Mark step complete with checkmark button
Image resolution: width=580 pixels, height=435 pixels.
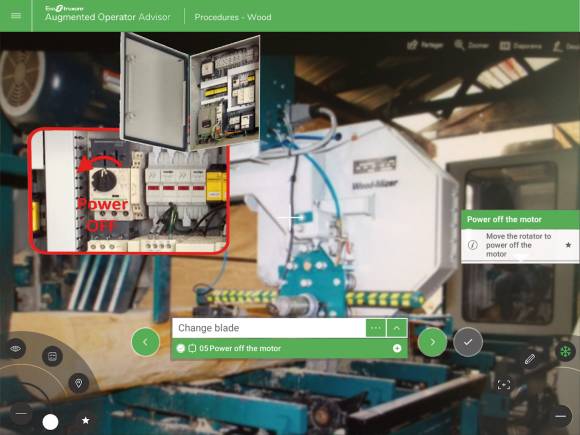pos(468,342)
